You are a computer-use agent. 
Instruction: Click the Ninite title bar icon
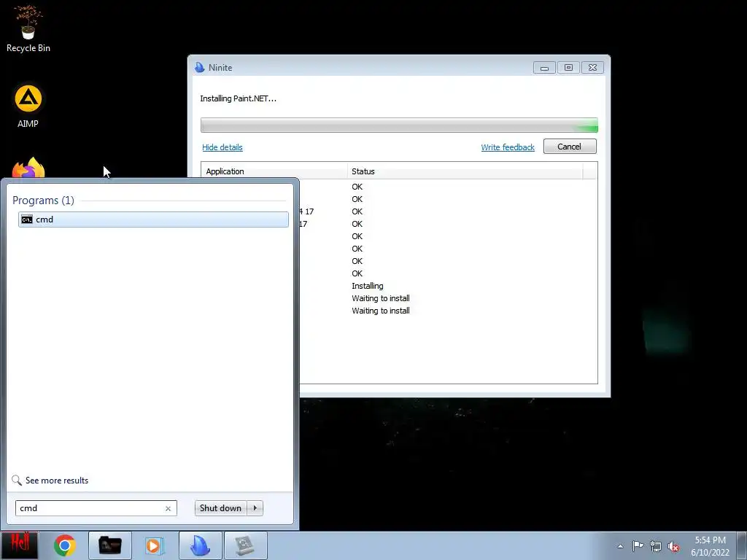click(200, 67)
